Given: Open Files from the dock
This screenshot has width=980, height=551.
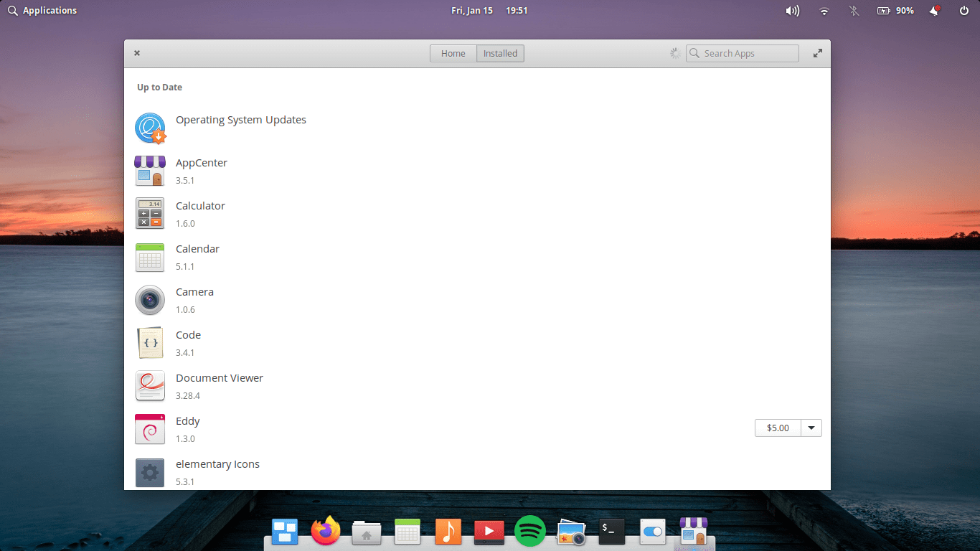Looking at the screenshot, I should tap(367, 532).
